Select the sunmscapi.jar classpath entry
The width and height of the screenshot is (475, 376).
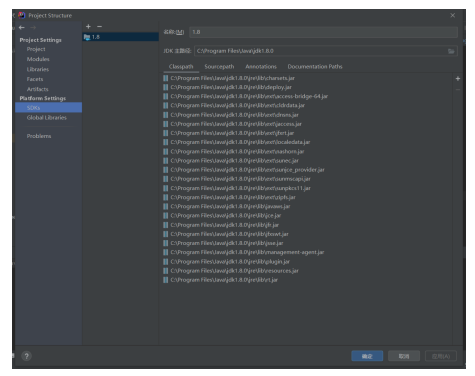pos(240,179)
